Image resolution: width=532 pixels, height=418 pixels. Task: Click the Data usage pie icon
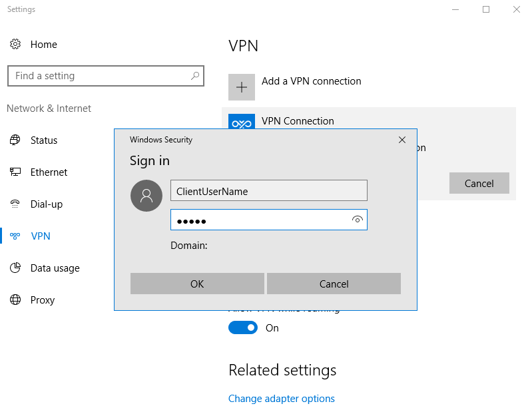15,268
